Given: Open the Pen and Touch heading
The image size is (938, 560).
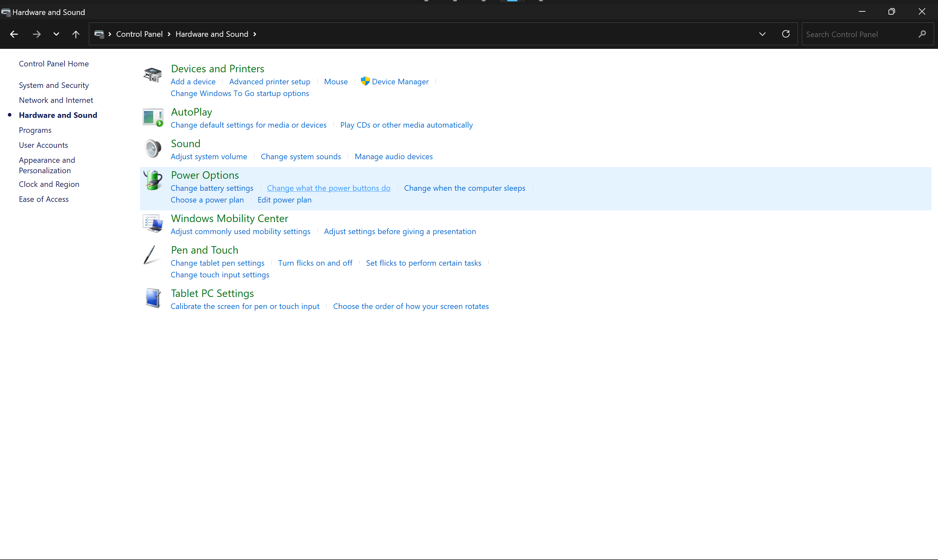Looking at the screenshot, I should (x=204, y=250).
